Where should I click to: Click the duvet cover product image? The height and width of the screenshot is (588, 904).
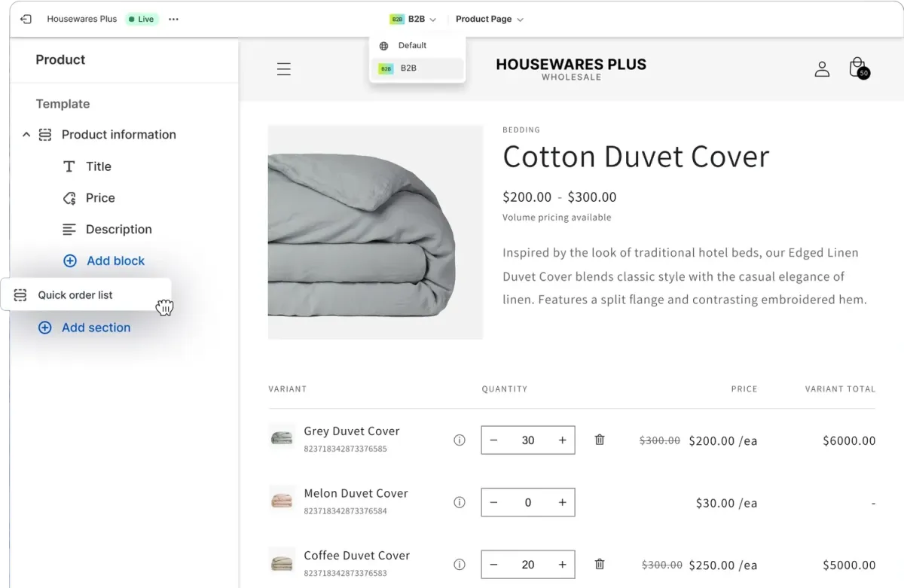click(375, 232)
